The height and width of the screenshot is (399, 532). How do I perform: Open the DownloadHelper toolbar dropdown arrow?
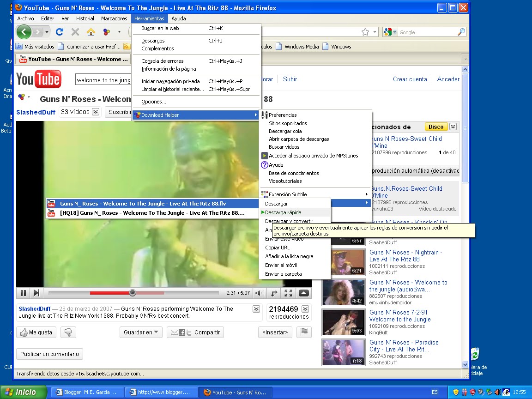point(119,32)
